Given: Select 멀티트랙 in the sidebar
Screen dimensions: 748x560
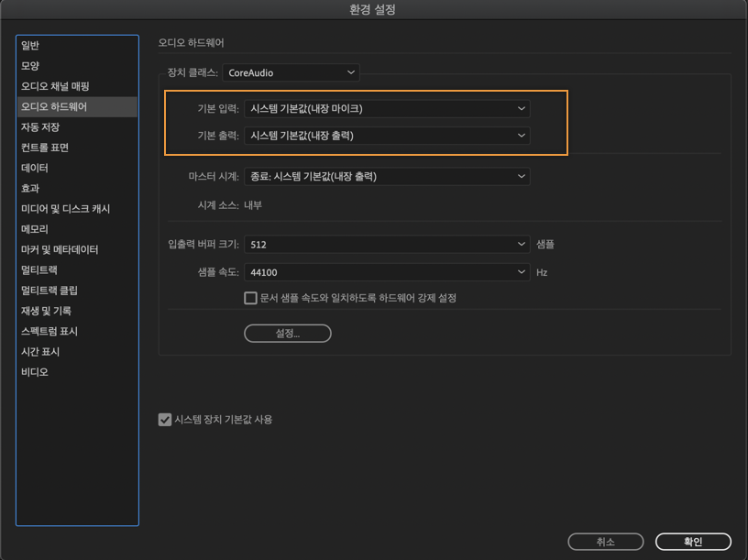Looking at the screenshot, I should pyautogui.click(x=77, y=270).
